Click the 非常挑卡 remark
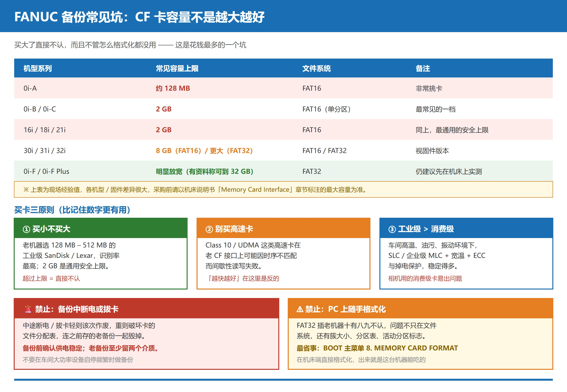This screenshot has height=392, width=567. click(429, 88)
